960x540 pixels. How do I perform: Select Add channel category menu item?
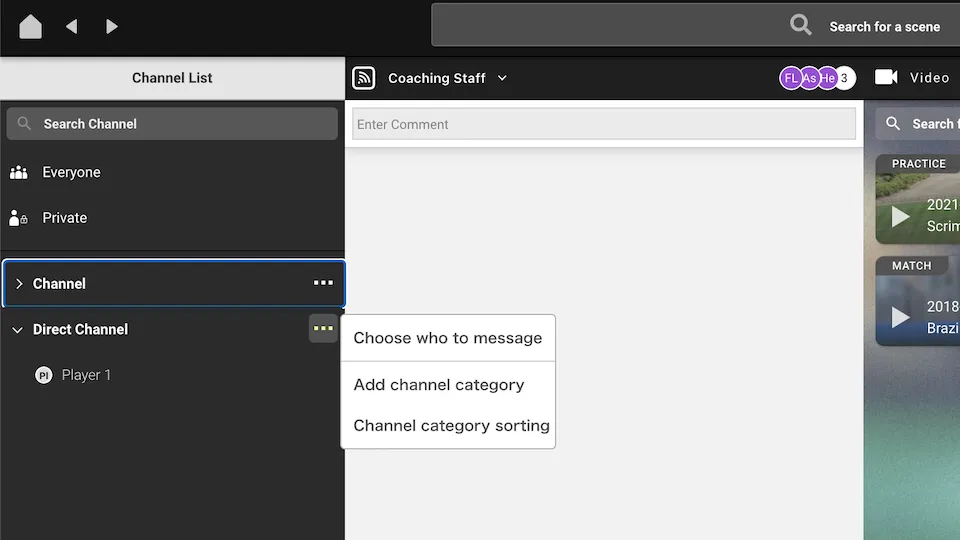448,384
